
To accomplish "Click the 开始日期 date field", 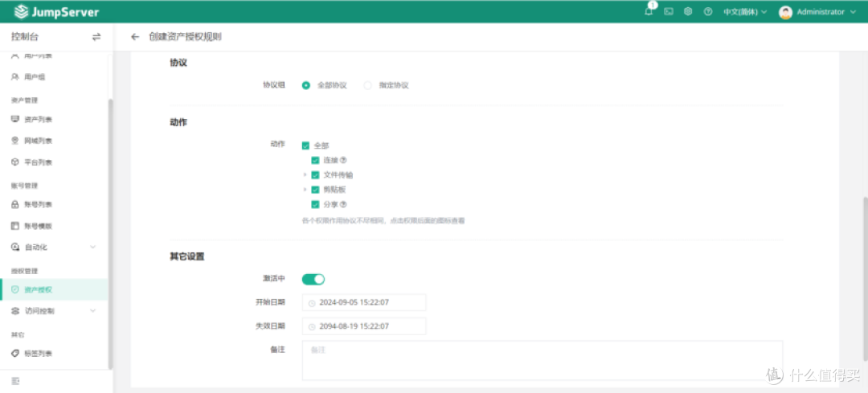I will 364,303.
